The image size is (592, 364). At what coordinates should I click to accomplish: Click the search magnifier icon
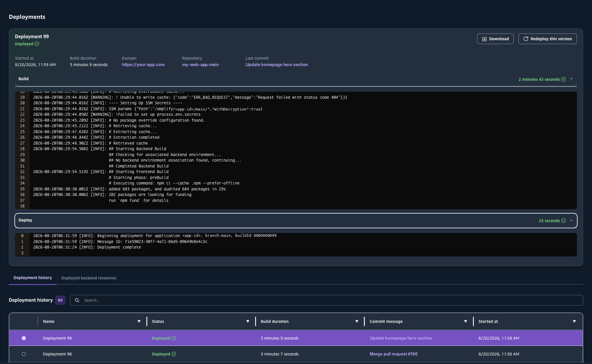pyautogui.click(x=77, y=300)
